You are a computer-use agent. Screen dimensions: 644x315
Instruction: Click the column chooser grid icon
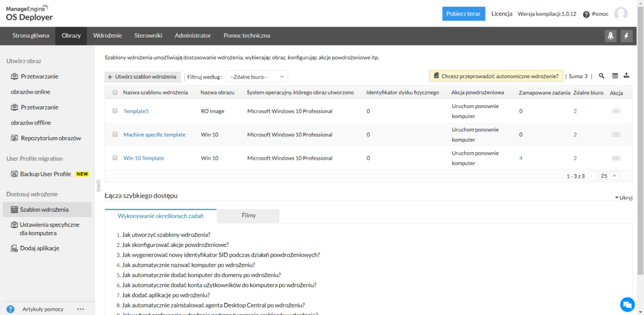click(x=615, y=76)
